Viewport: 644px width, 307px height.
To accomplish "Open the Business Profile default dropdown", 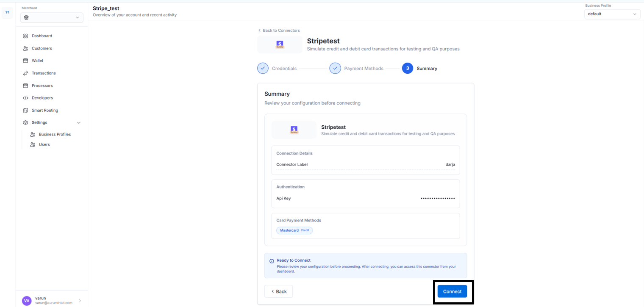I will 612,14.
